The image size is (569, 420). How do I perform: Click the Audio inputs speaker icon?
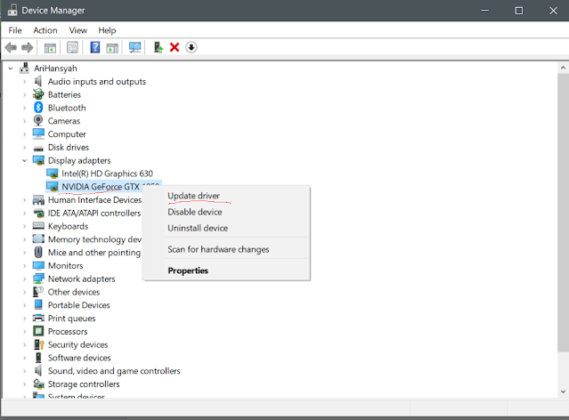38,81
